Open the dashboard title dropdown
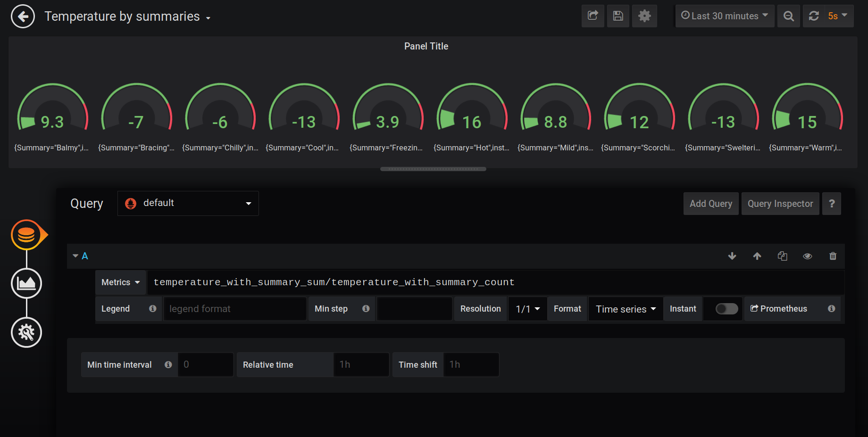This screenshot has width=868, height=437. click(127, 16)
